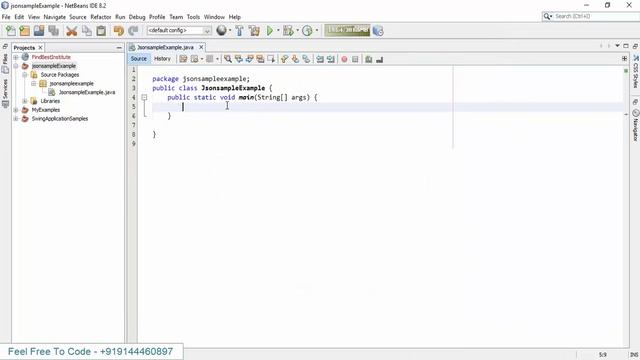Open the Edit menu
Viewport: 640px width, 360px height.
(x=19, y=17)
